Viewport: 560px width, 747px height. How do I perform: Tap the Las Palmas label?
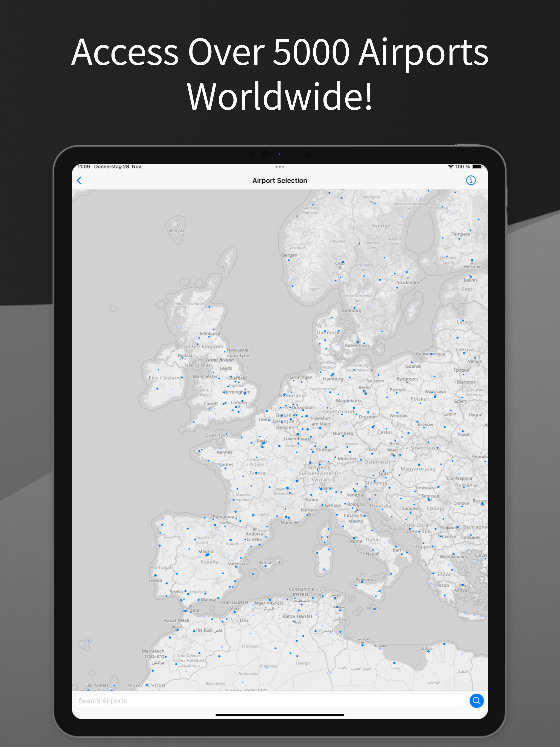point(97,685)
